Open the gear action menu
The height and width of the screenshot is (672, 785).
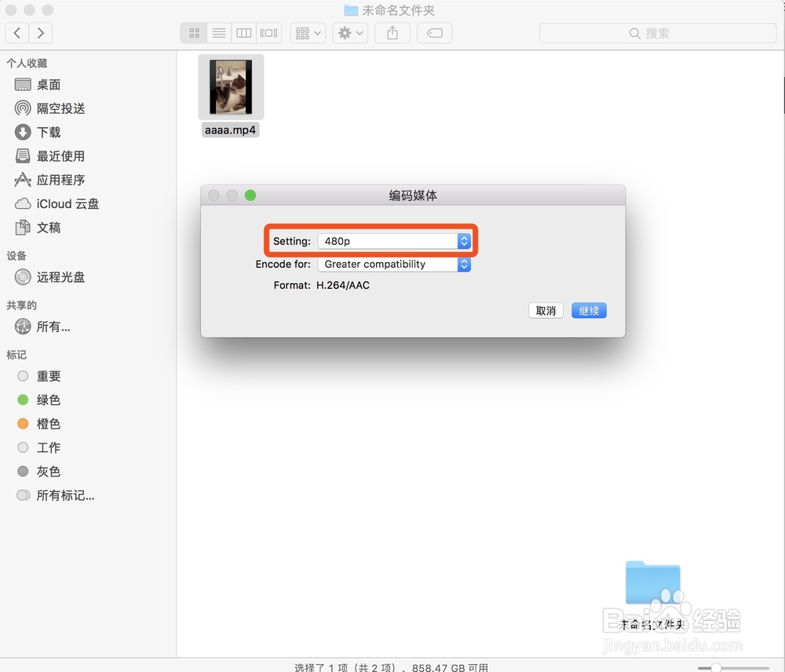pos(349,33)
